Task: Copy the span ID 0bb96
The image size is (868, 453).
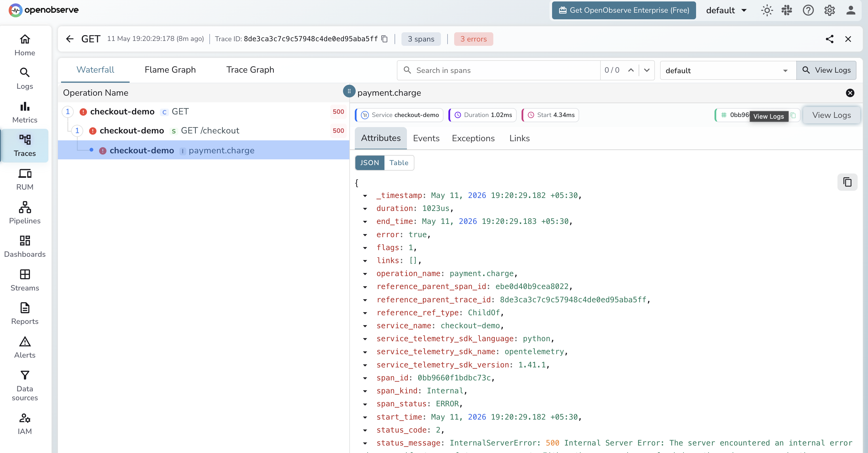Action: (793, 115)
